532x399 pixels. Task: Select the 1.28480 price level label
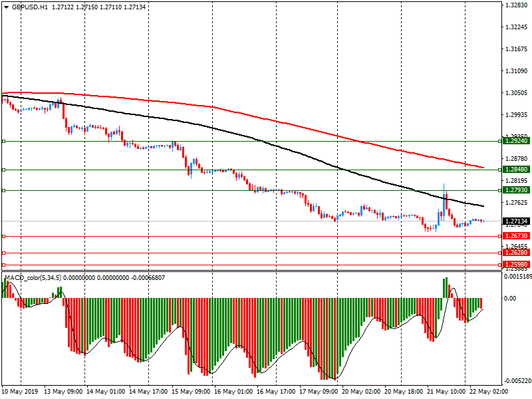click(517, 170)
